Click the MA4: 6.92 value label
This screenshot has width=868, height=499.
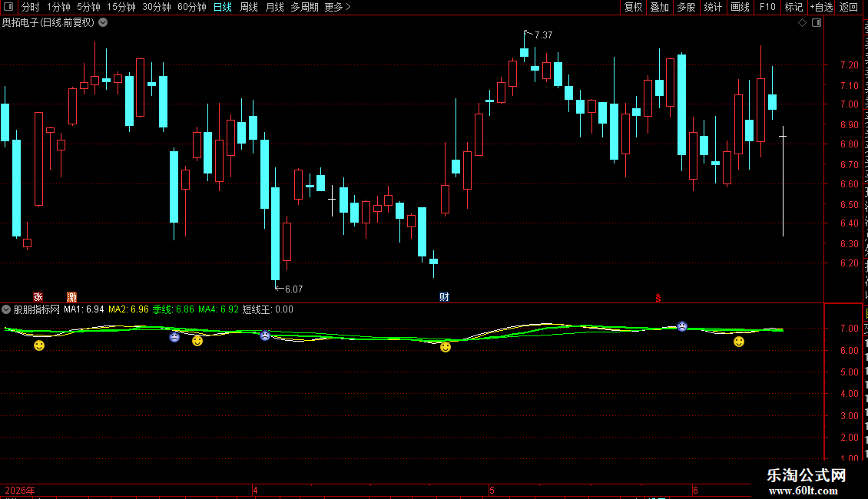click(x=218, y=310)
